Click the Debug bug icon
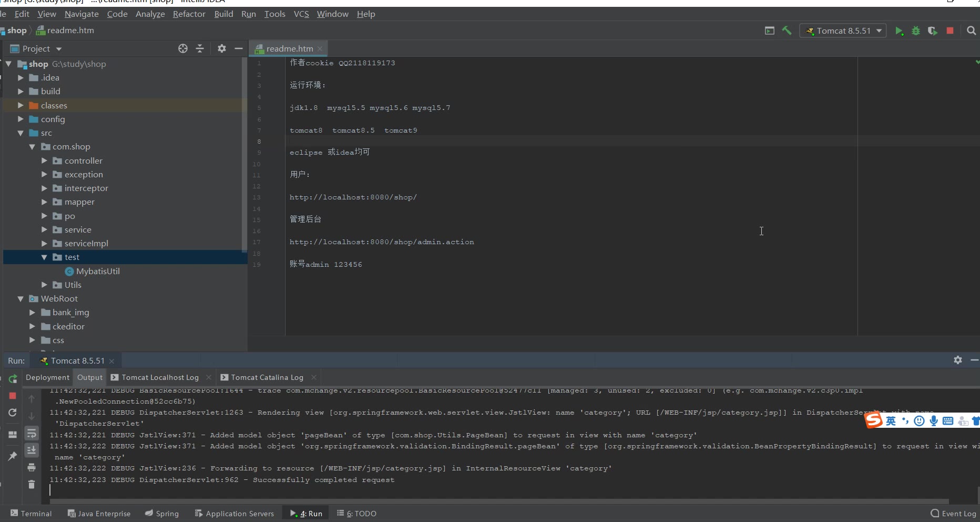The image size is (980, 522). [916, 31]
